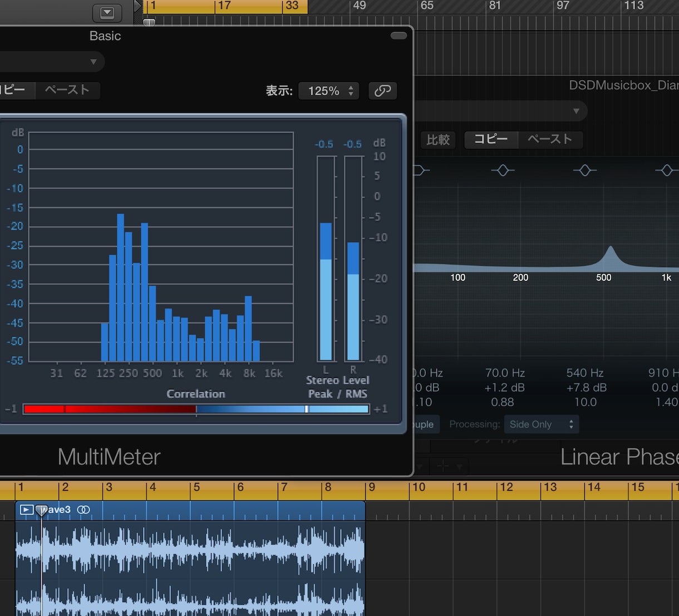Click the stereo circles icon on wave3 region

[83, 510]
